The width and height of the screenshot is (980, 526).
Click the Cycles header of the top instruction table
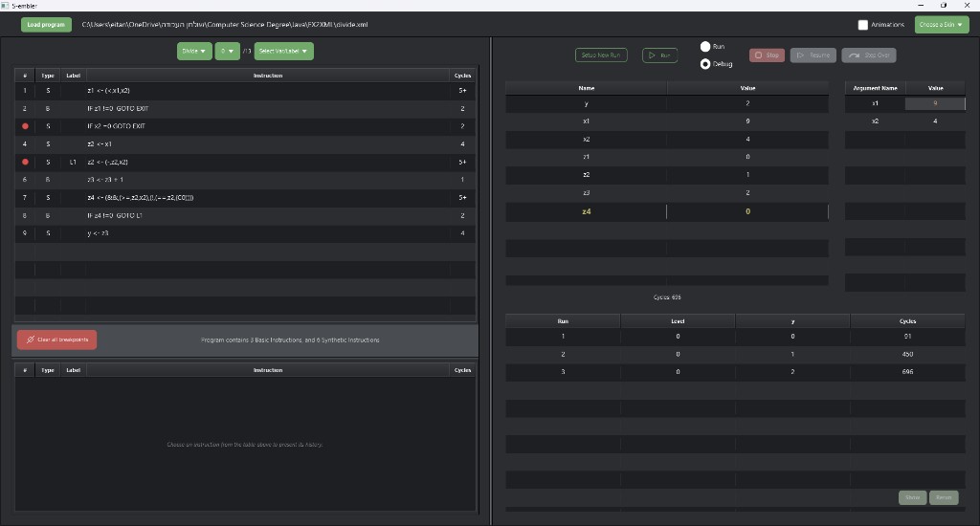tap(462, 76)
